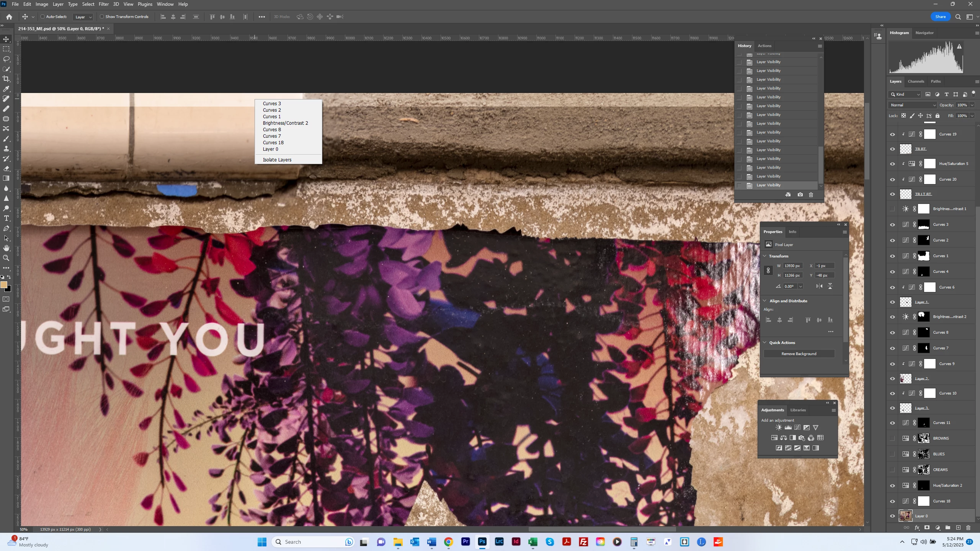Enable Show Transform Controls checkbox

(x=102, y=16)
